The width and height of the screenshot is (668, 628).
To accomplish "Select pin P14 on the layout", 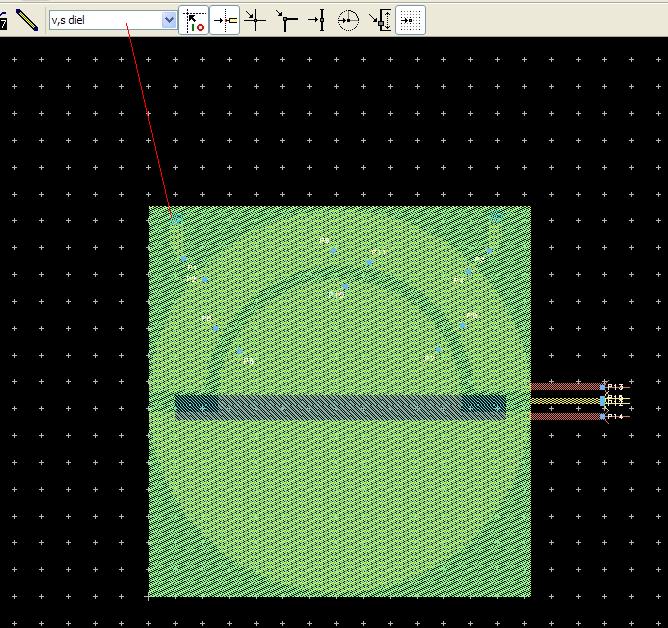I will click(602, 416).
